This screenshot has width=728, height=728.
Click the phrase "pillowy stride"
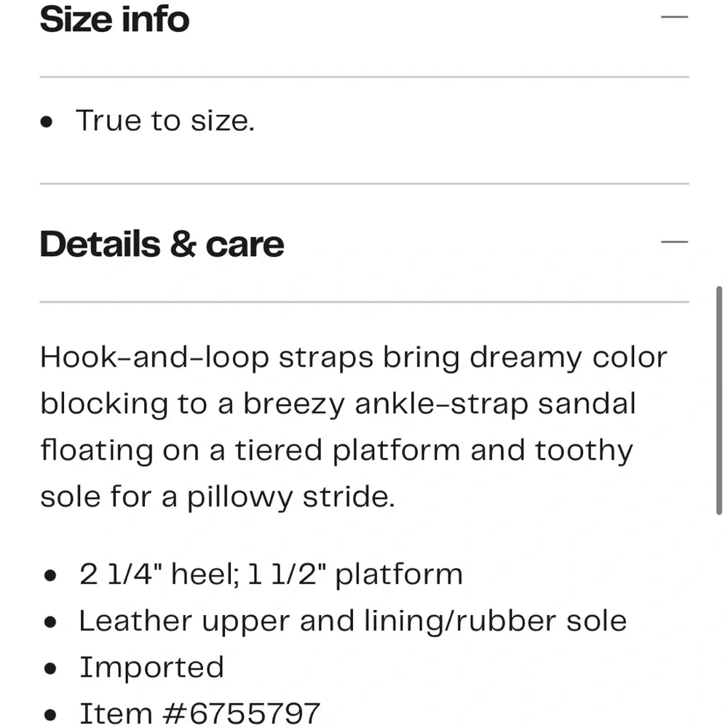click(x=290, y=497)
